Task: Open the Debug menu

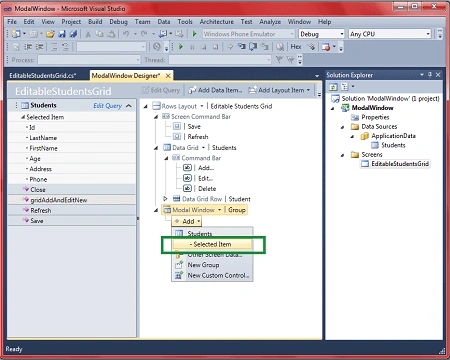Action: coord(118,22)
